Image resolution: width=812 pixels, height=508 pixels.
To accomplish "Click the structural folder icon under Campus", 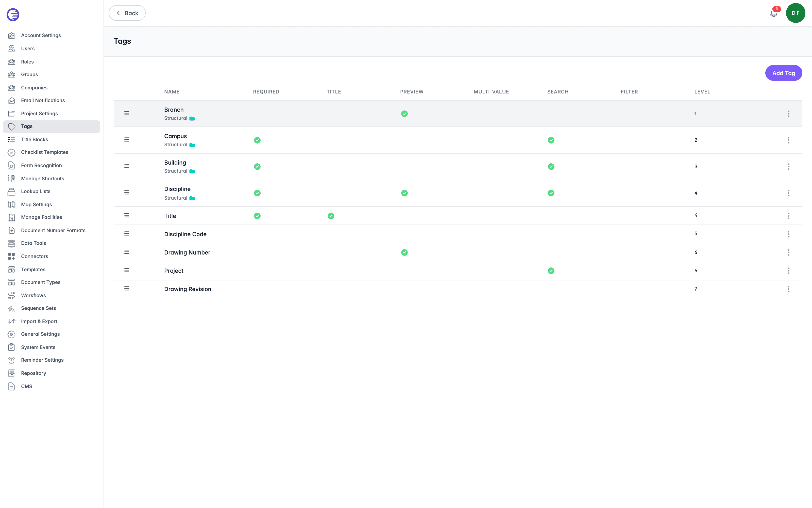I will pos(192,145).
